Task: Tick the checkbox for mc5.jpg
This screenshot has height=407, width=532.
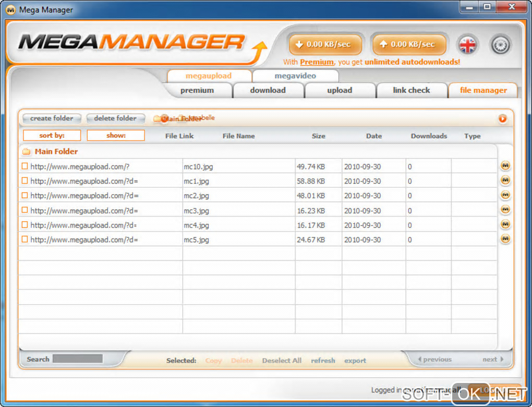Action: tap(25, 240)
